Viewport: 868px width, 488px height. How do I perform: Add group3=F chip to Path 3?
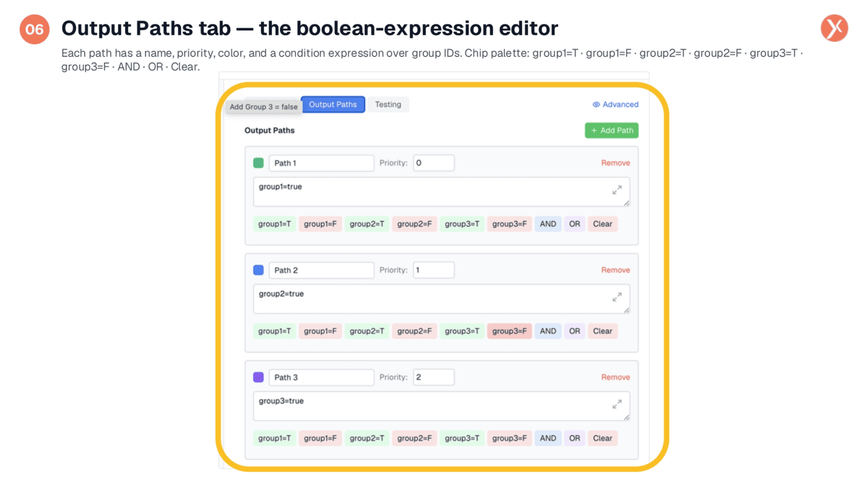[x=509, y=438]
